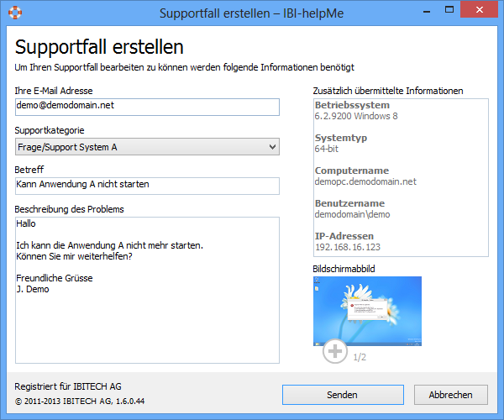The image size is (504, 420).
Task: Click the round plus icon under the screenshot
Action: coord(335,351)
